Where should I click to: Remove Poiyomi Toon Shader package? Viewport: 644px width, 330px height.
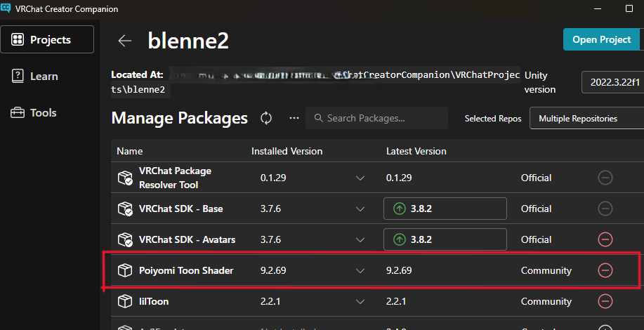click(x=605, y=270)
